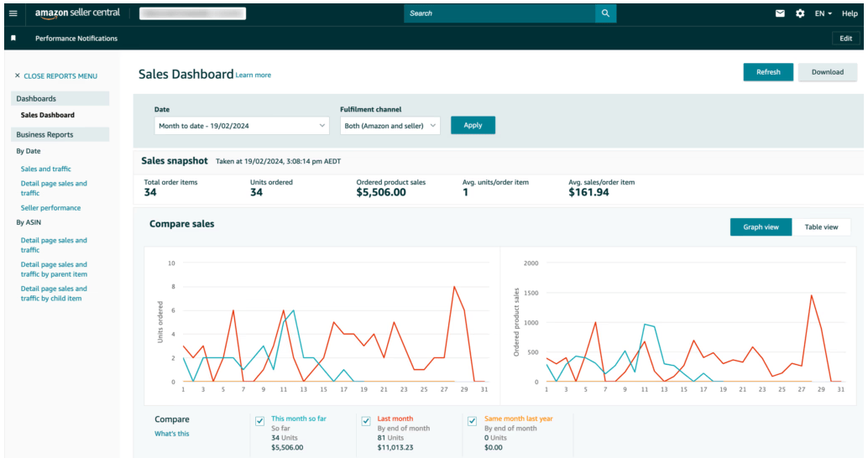Image resolution: width=868 pixels, height=458 pixels.
Task: Uncheck This month so far checkbox
Action: point(260,421)
